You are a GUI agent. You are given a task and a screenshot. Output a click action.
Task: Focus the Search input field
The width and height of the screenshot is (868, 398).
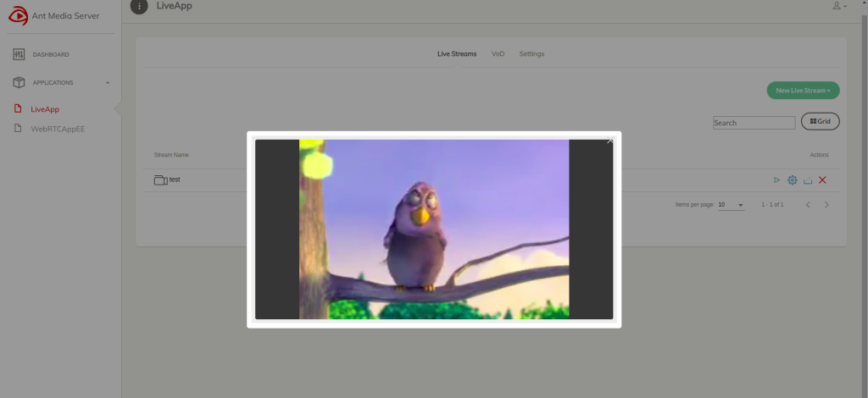click(x=754, y=123)
